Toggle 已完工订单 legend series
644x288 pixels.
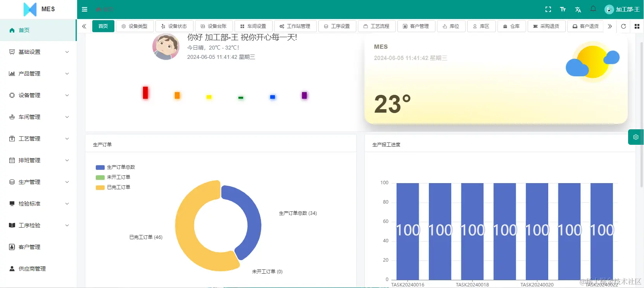113,187
